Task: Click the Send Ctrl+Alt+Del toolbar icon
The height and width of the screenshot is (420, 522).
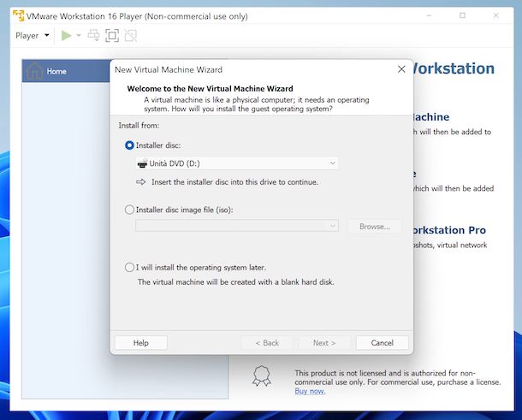Action: pos(93,35)
